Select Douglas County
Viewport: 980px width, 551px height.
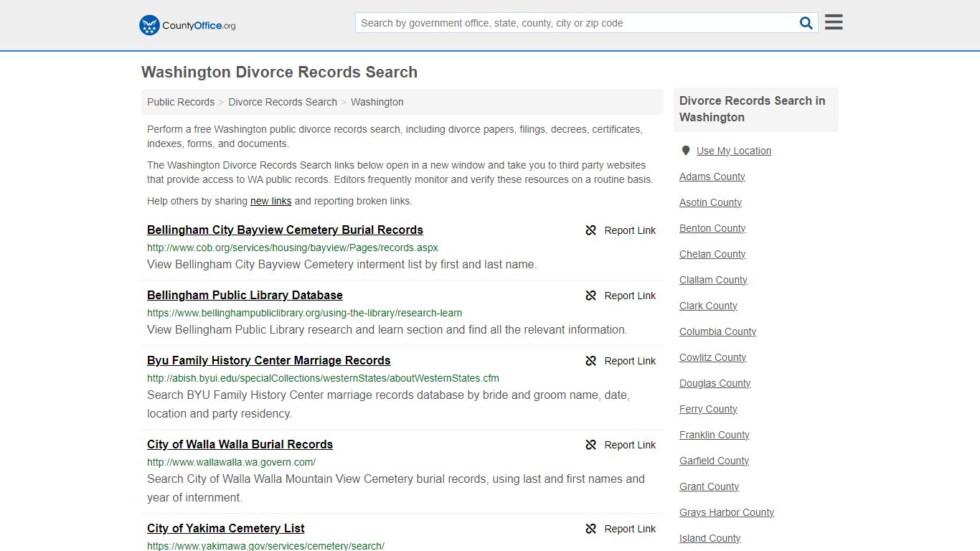coord(715,383)
